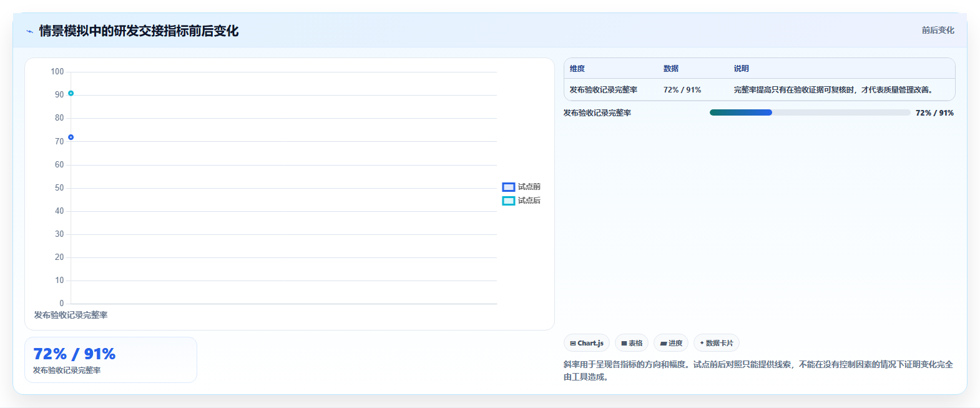Image resolution: width=980 pixels, height=408 pixels.
Task: Click the 前后变化 label in header
Action: click(x=938, y=30)
